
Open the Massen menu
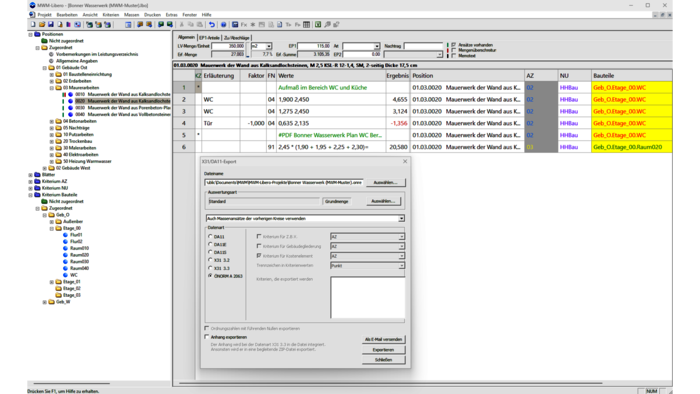click(x=131, y=15)
